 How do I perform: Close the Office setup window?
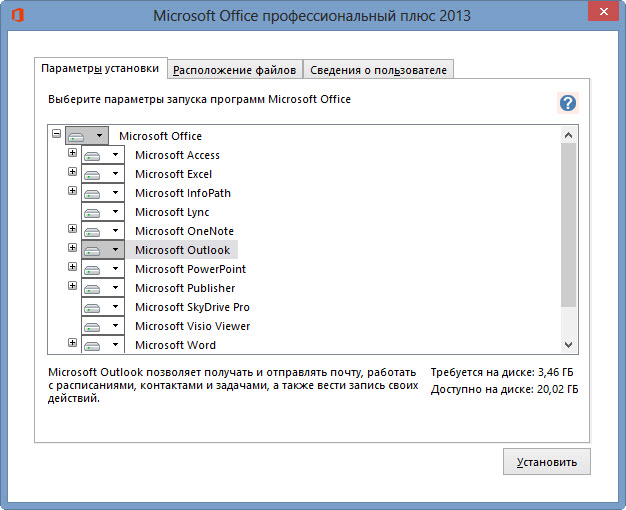click(604, 12)
